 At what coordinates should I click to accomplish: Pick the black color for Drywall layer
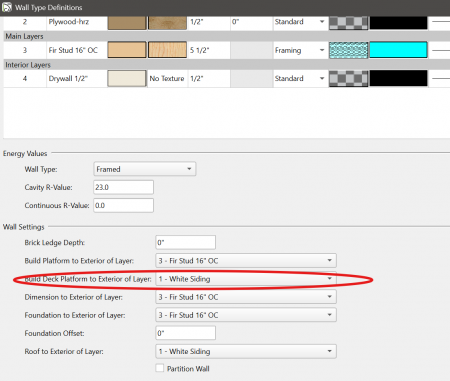pyautogui.click(x=398, y=78)
